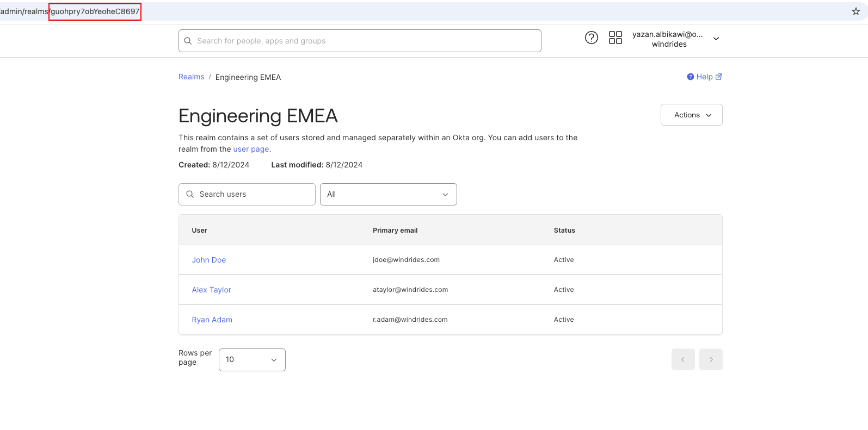Viewport: 868px width, 430px height.
Task: Click the Help link
Action: [704, 77]
